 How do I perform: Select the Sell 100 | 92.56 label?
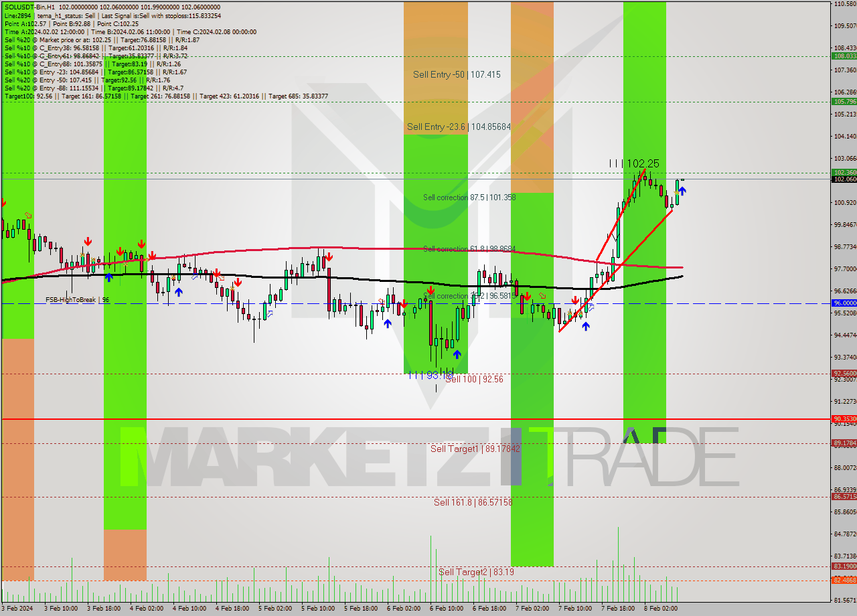pyautogui.click(x=474, y=379)
